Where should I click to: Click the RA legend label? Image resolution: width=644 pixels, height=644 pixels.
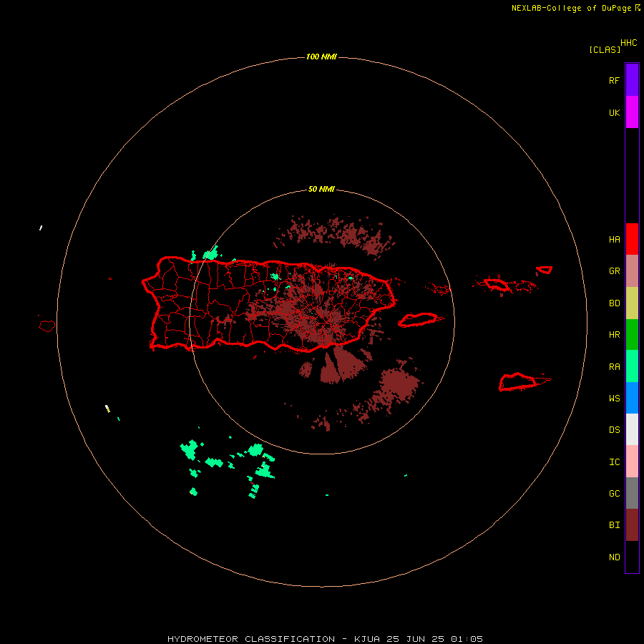point(614,367)
